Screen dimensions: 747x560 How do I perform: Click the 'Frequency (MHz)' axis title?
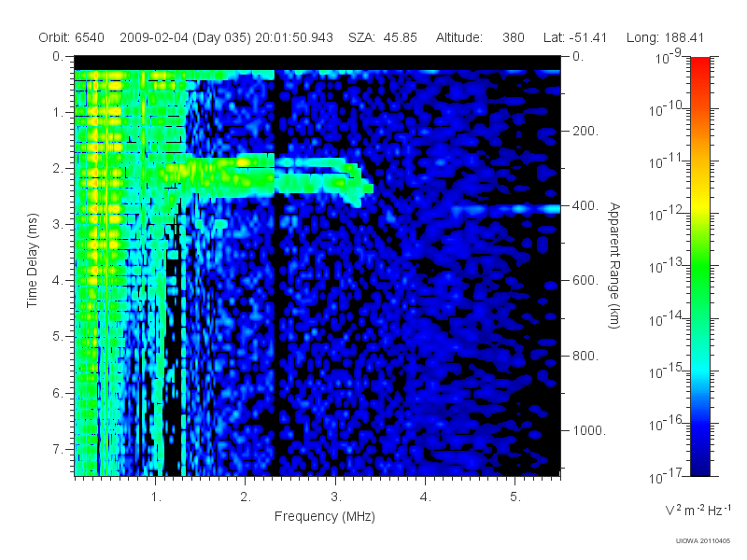pyautogui.click(x=324, y=516)
